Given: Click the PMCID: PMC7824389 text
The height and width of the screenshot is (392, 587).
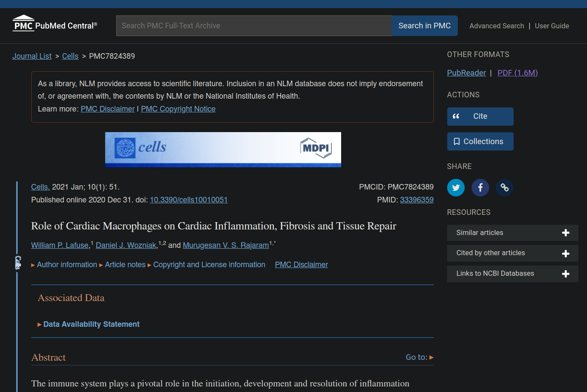Looking at the screenshot, I should pyautogui.click(x=396, y=187).
